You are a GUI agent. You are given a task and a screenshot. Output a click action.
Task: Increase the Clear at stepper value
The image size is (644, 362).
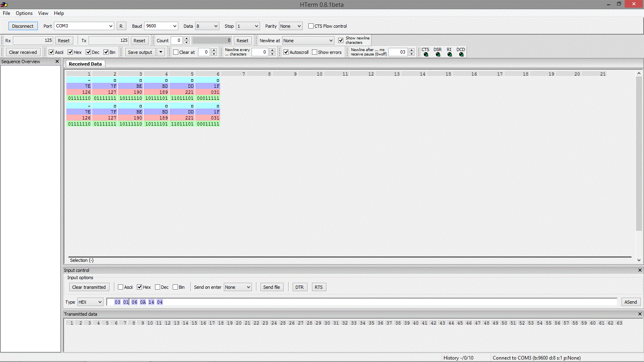click(214, 50)
